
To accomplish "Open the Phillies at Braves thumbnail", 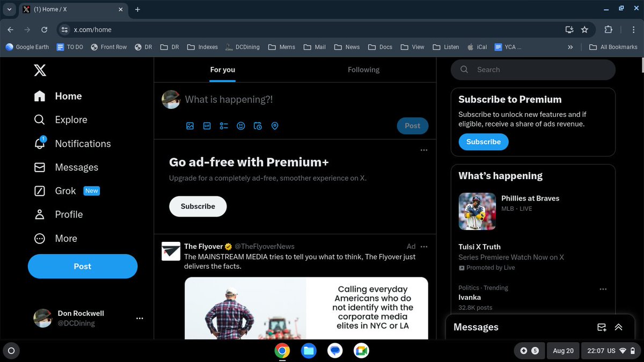I will point(477,211).
